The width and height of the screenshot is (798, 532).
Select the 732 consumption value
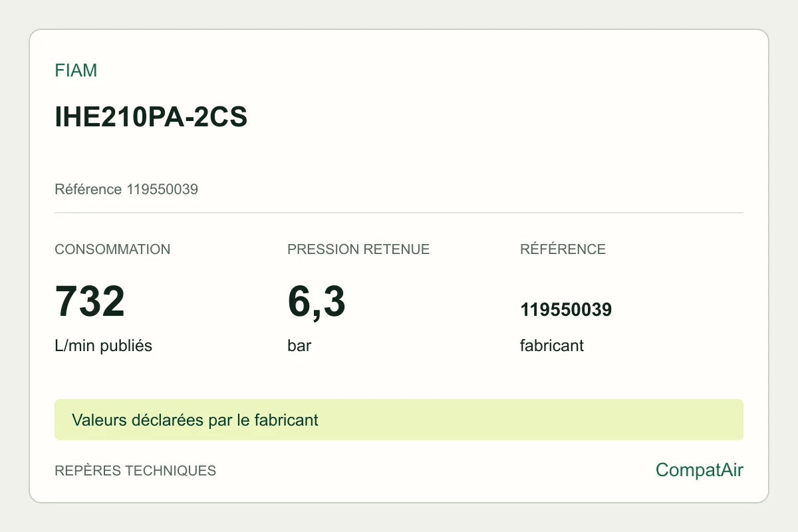click(x=90, y=301)
